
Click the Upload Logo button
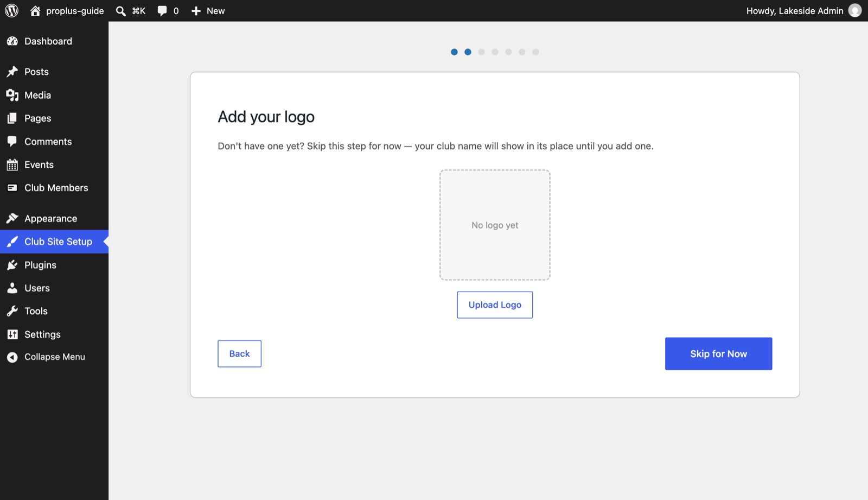495,305
